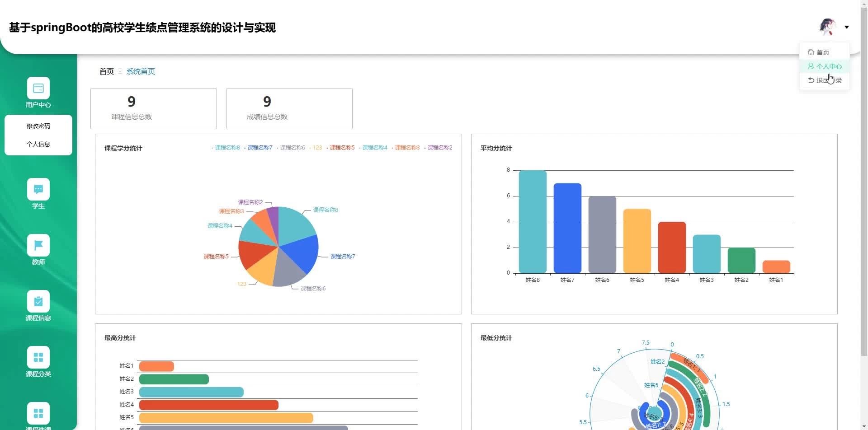Click the orange 姓名5 bar in 平均分统计
Screen dimensions: 868x430
pos(637,241)
